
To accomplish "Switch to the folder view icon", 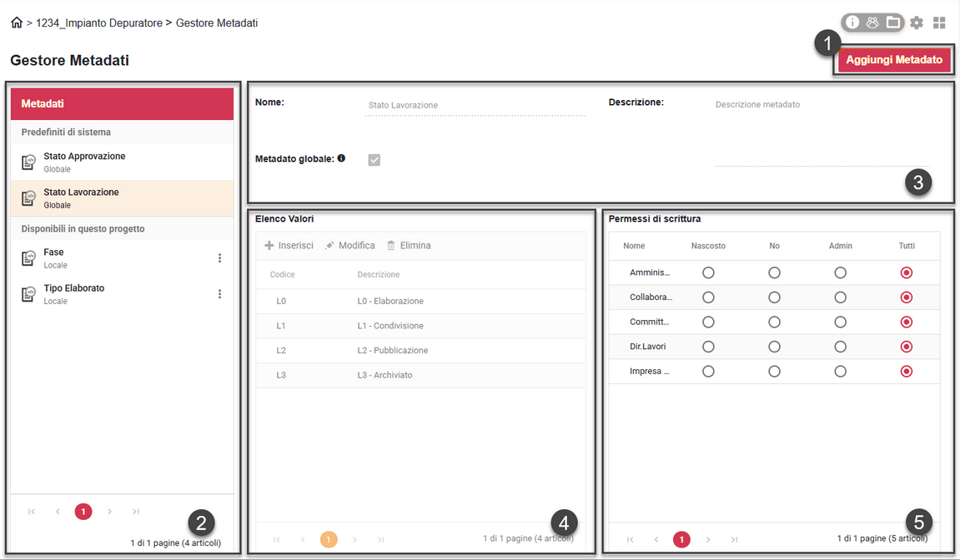I will coord(892,22).
